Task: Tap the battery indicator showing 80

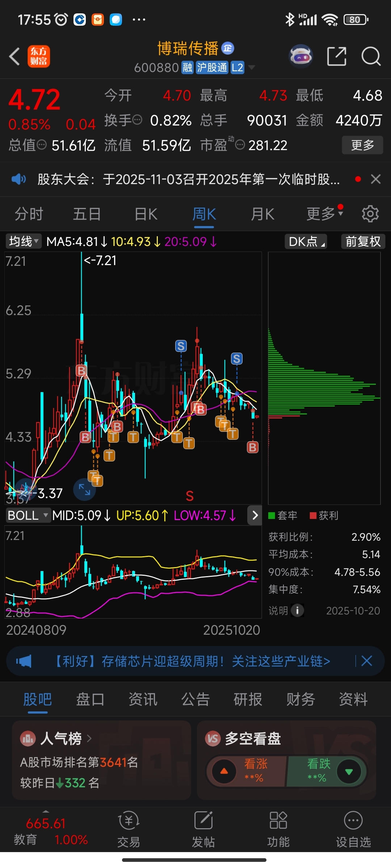Action: tap(356, 20)
